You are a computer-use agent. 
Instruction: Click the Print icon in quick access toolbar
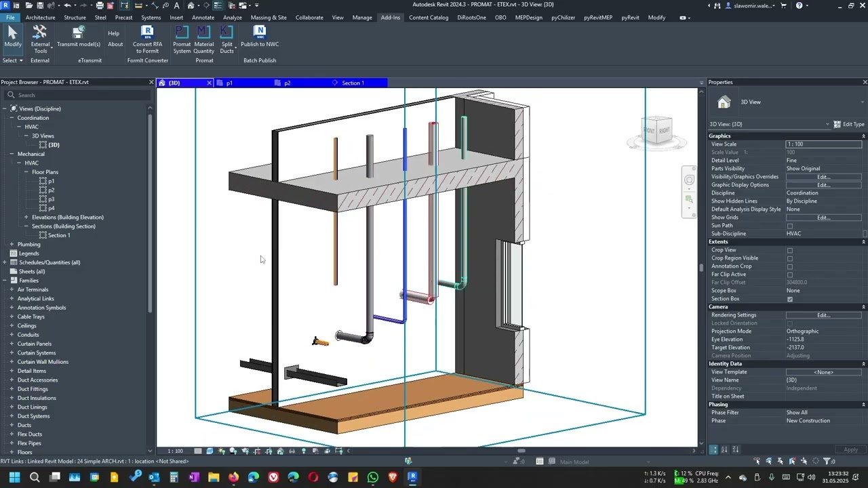(100, 5)
